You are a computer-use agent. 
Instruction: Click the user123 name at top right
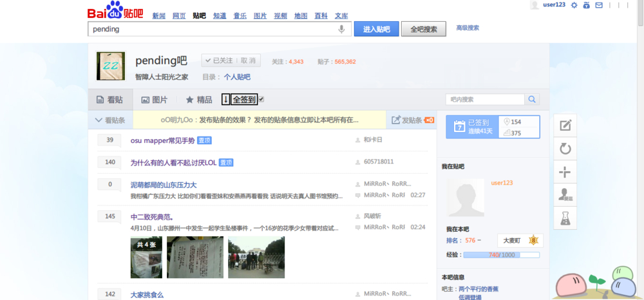pos(554,5)
